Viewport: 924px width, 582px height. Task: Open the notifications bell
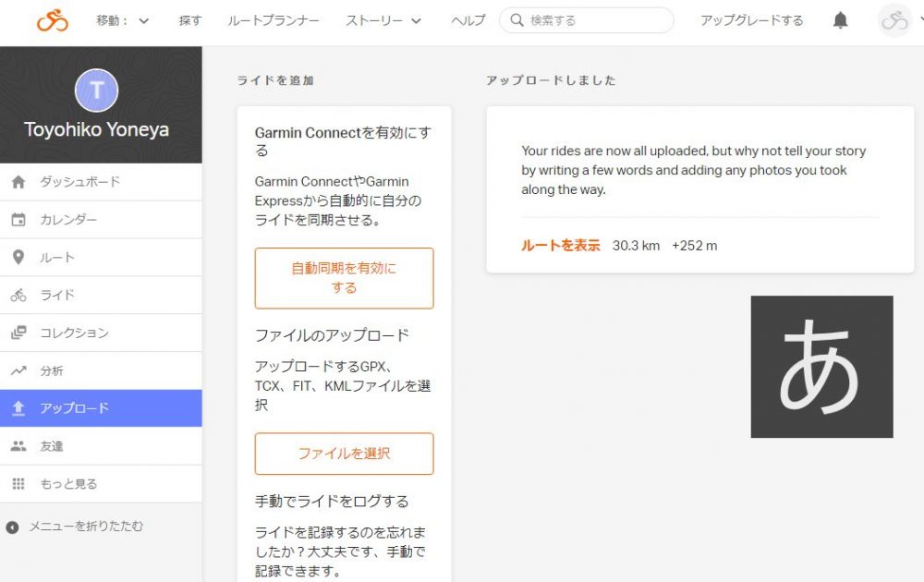[840, 20]
